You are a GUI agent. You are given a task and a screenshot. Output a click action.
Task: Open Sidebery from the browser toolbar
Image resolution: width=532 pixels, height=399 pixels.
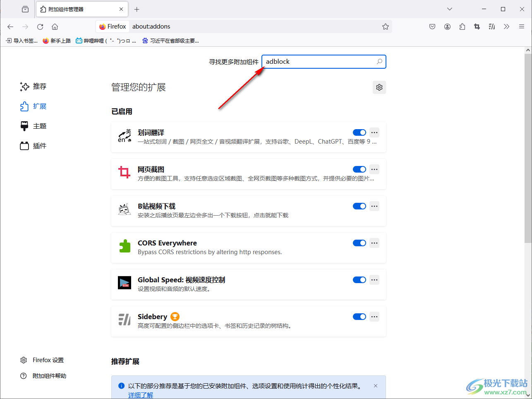492,26
